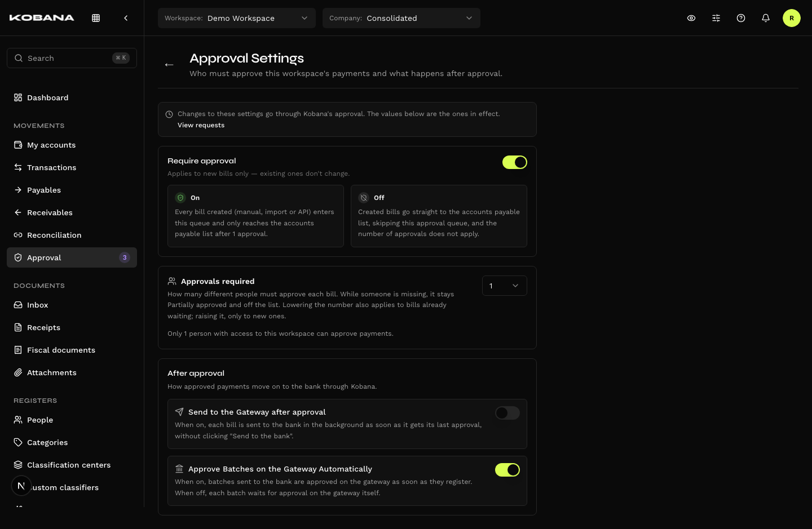Toggle the Require approval switch
The height and width of the screenshot is (529, 812).
515,162
